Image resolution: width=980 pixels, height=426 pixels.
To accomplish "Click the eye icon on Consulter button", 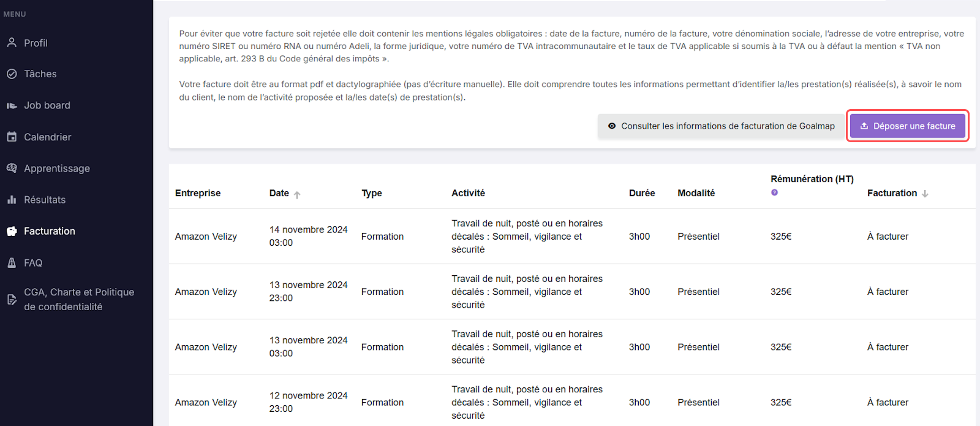I will (x=612, y=126).
